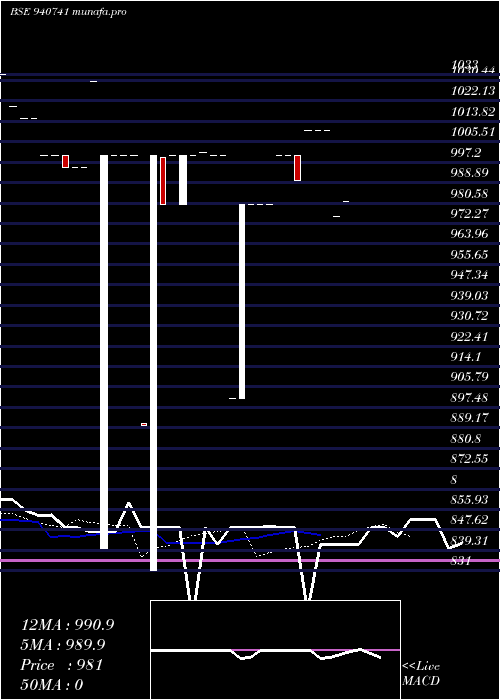Image resolution: width=500 pixels, height=700 pixels.
Task: Click the long white candle reaching down to 897.48
Action: point(242,301)
